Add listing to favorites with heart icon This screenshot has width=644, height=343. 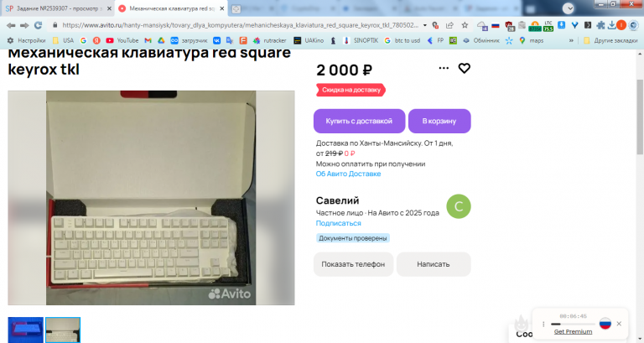tap(464, 68)
